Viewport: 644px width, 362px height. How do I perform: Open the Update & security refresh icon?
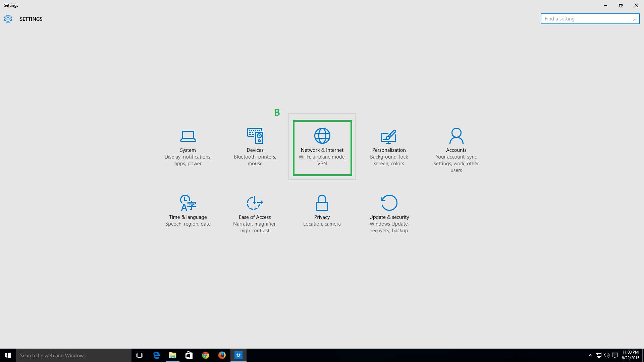389,202
